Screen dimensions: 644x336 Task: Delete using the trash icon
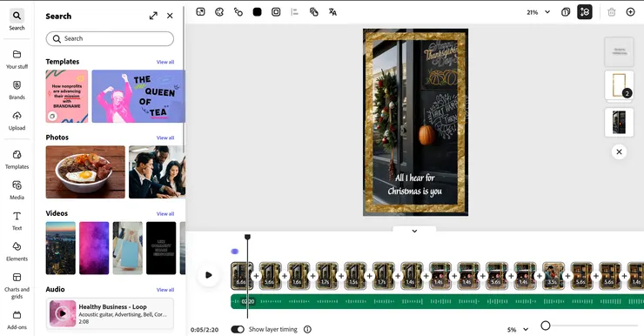tap(612, 12)
